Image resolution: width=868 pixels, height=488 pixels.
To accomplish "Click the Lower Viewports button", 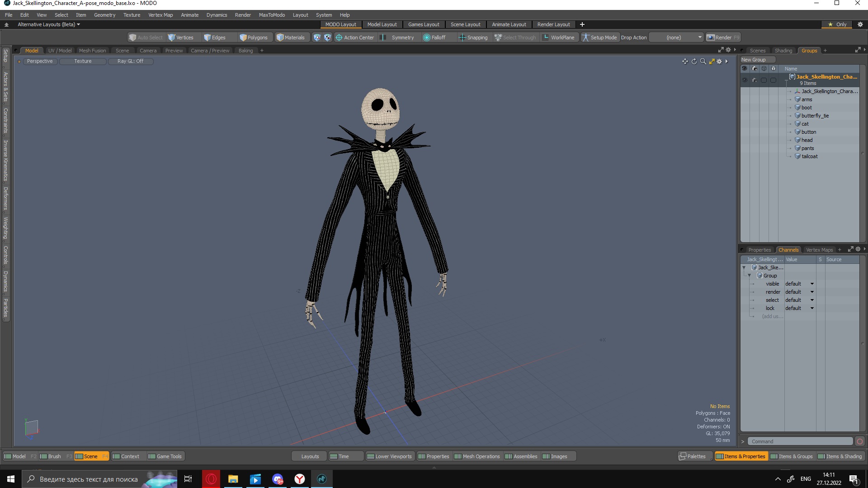I will (389, 456).
